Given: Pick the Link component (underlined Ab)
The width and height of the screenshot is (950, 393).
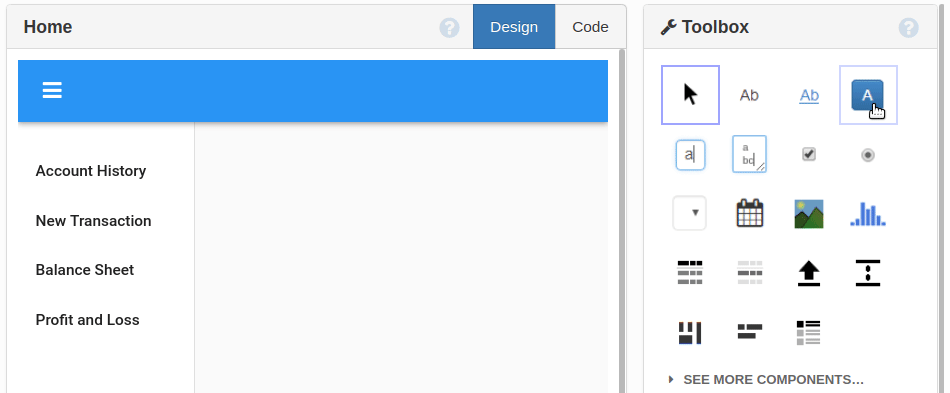Looking at the screenshot, I should coord(809,95).
